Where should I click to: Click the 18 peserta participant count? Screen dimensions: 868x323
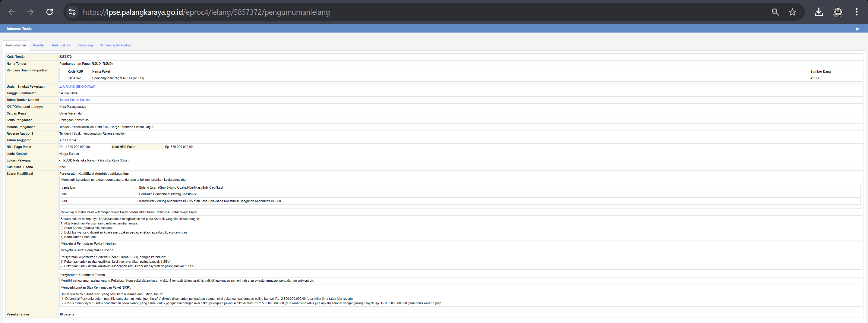pyautogui.click(x=67, y=314)
